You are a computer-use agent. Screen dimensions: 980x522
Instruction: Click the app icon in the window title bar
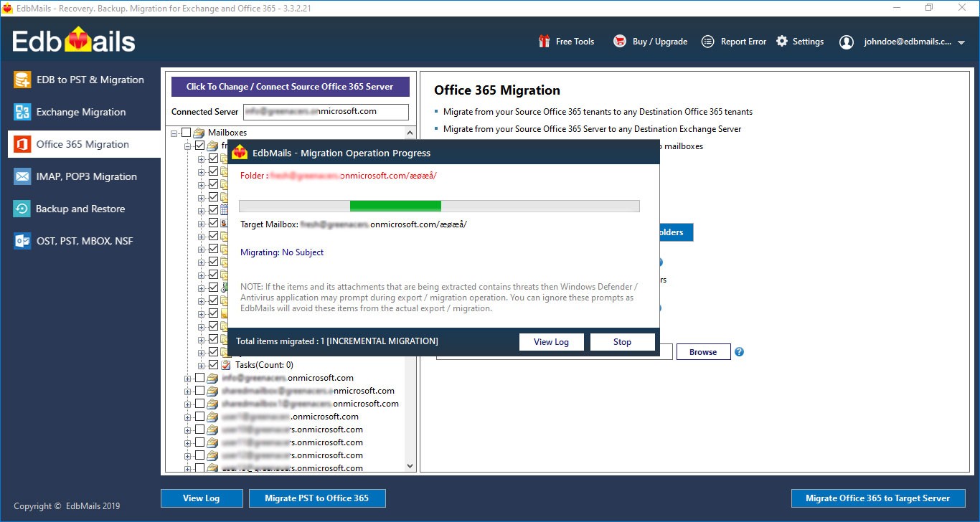pos(7,8)
